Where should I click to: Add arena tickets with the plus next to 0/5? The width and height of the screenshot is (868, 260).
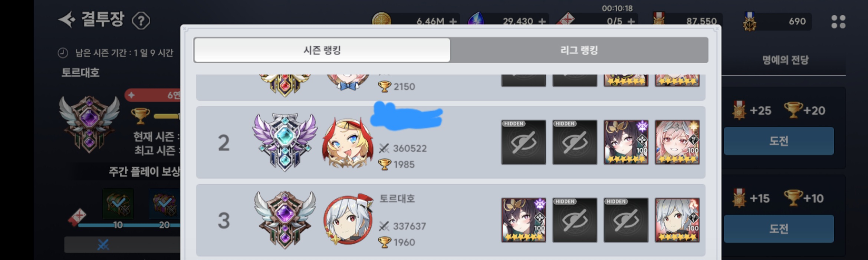tap(631, 22)
